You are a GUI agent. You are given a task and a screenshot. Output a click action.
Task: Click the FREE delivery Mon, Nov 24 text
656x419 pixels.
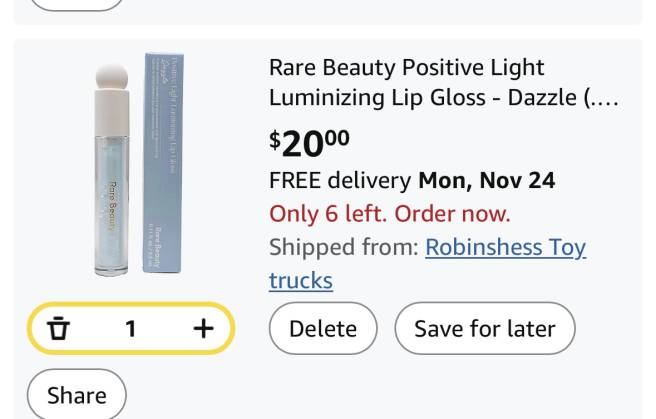pos(412,181)
